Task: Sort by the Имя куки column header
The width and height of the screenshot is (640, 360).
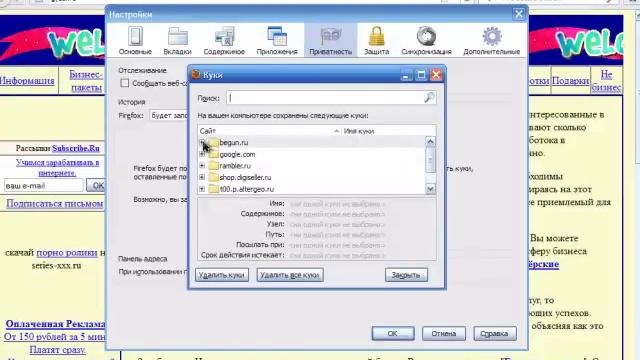Action: [x=389, y=131]
